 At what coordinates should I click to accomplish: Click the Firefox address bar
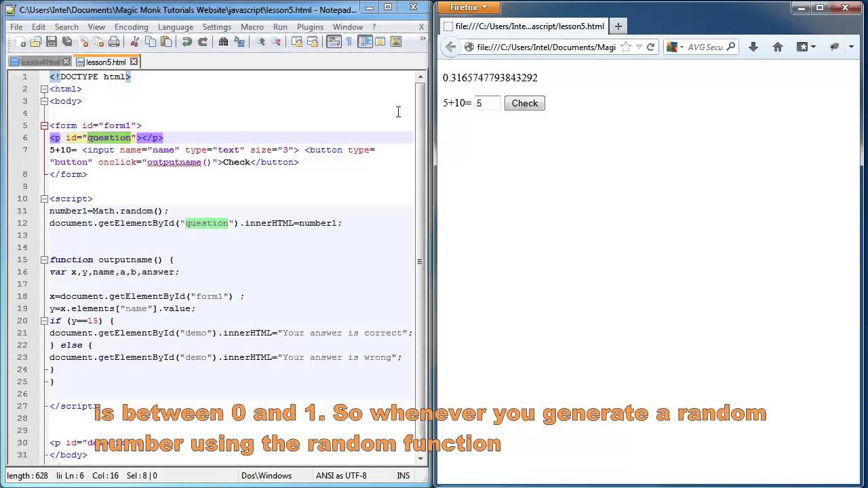coord(547,47)
